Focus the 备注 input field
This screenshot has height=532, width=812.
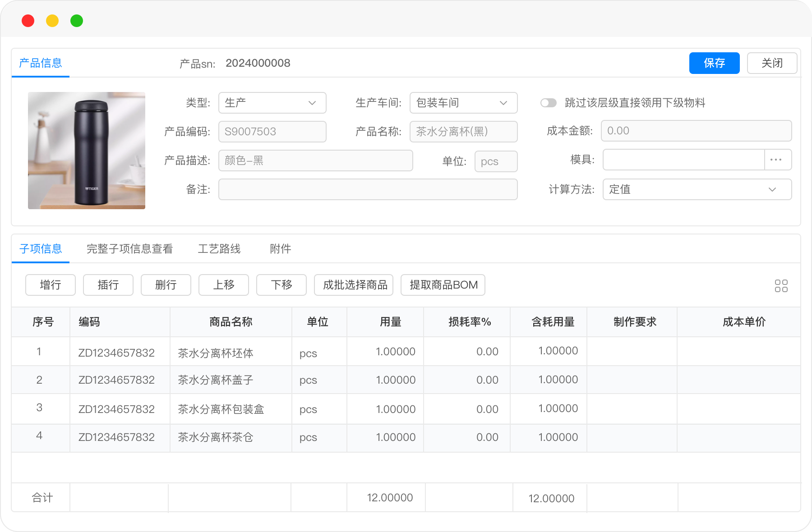click(x=368, y=189)
